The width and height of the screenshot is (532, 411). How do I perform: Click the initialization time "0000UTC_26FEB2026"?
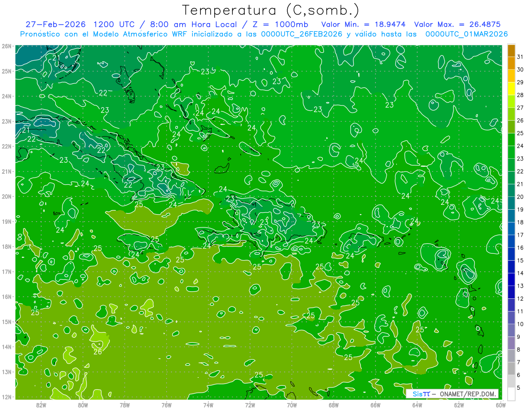(301, 34)
